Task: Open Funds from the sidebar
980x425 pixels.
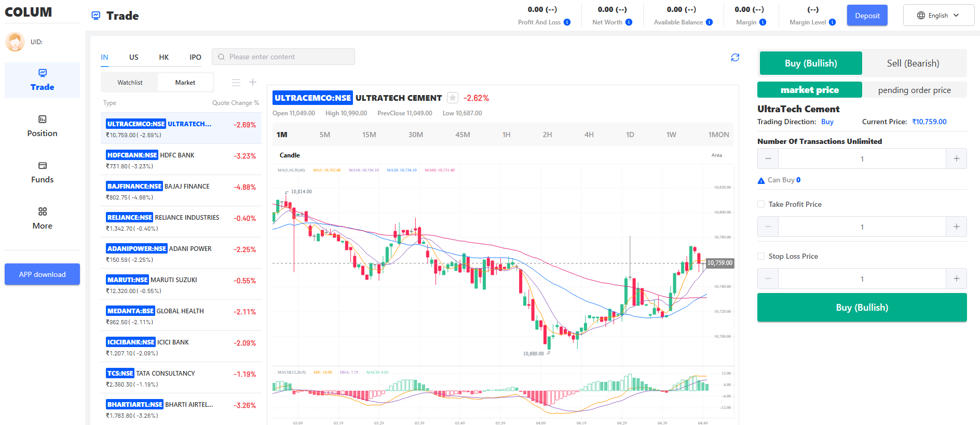Action: click(x=43, y=172)
